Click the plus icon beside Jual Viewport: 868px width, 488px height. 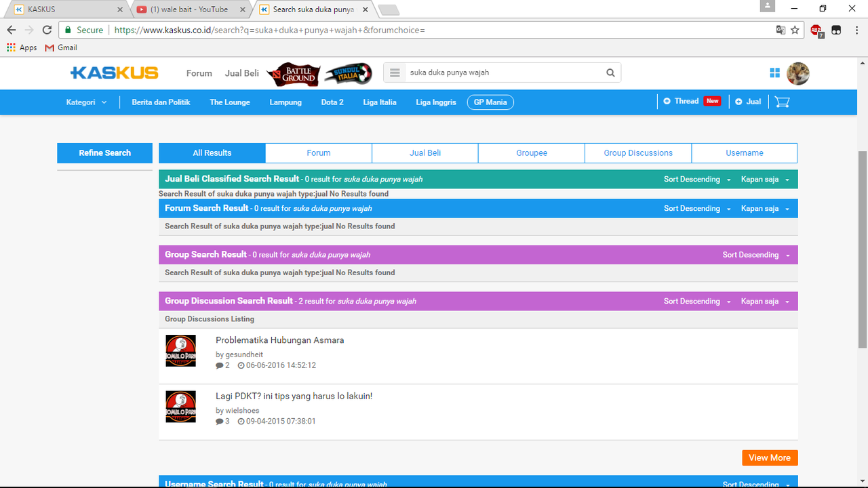(x=739, y=102)
